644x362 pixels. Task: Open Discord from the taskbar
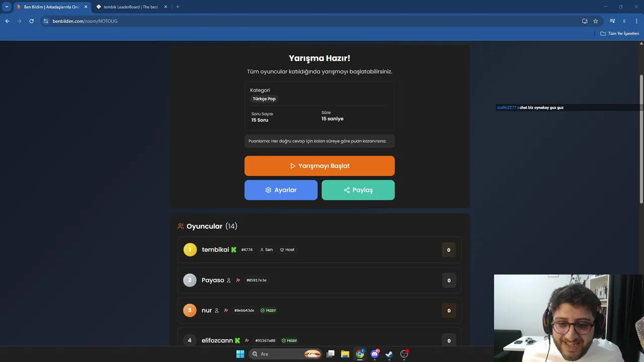point(375,354)
